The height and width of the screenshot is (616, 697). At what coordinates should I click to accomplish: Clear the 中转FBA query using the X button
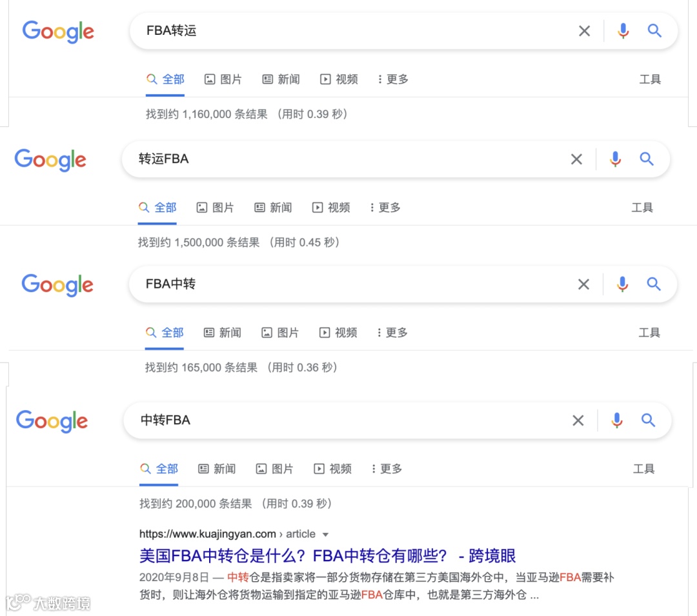coord(578,420)
